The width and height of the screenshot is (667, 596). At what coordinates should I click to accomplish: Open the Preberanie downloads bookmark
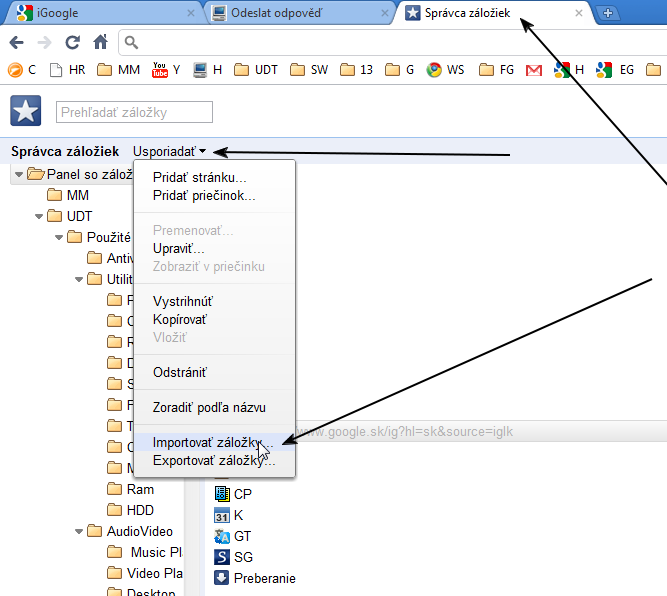coord(255,578)
